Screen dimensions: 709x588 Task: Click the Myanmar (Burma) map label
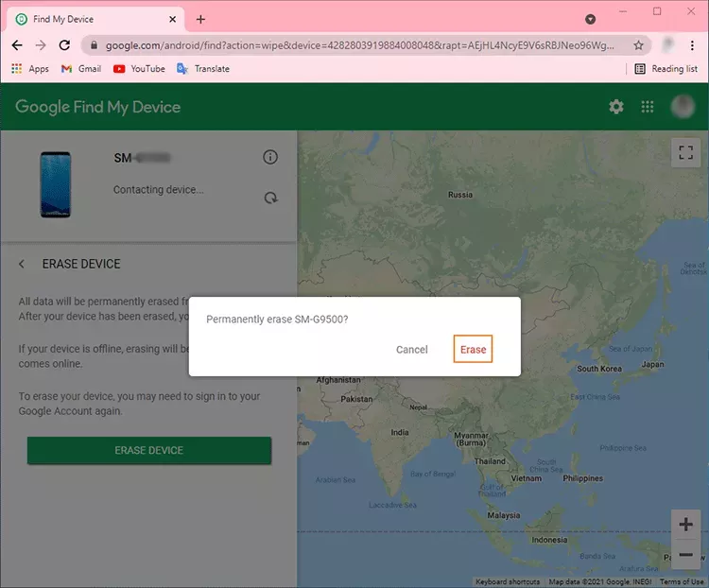(471, 439)
